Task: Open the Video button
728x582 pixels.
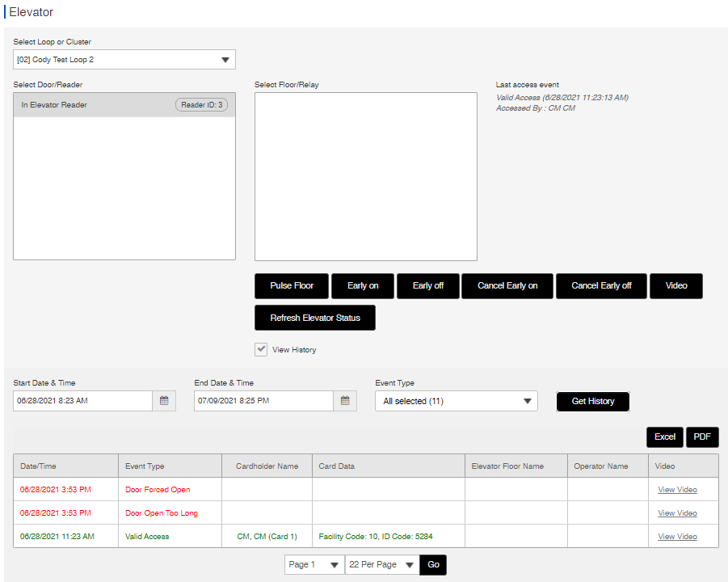Action: coord(676,285)
